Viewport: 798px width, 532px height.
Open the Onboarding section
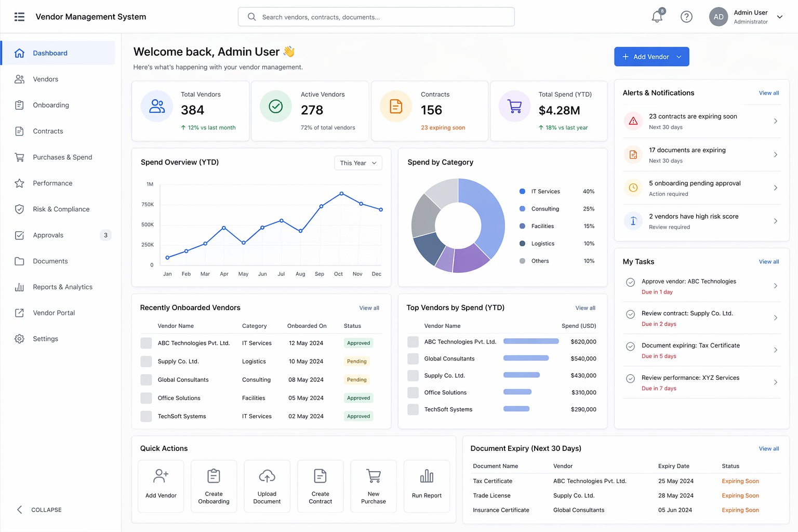pyautogui.click(x=58, y=105)
